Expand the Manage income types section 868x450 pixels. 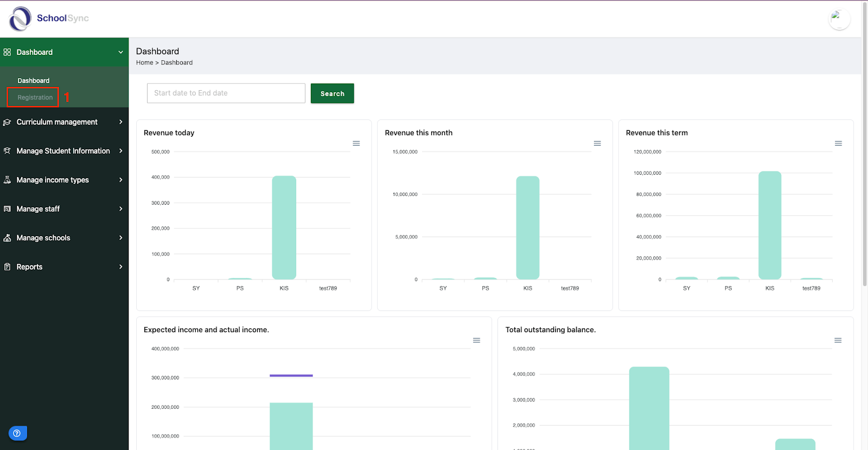pos(64,180)
